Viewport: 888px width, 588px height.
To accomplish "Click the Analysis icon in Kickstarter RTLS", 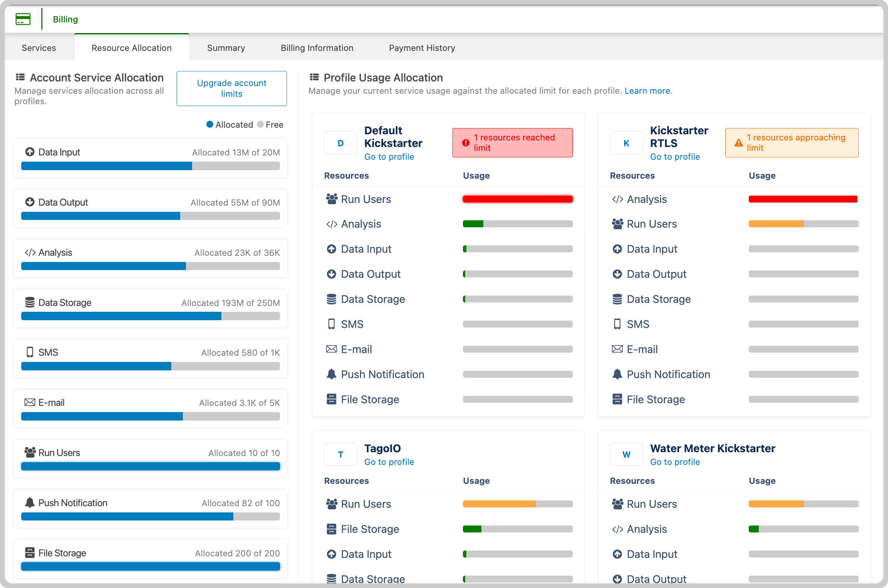I will [x=618, y=199].
